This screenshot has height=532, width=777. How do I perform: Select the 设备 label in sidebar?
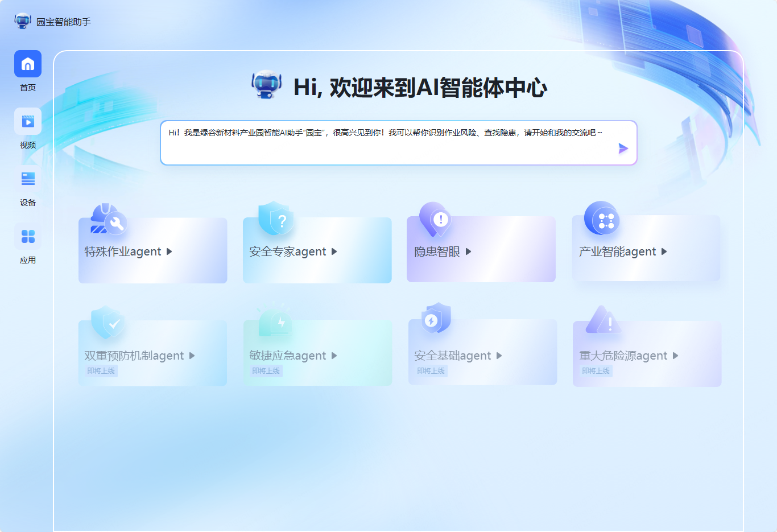[x=28, y=203]
